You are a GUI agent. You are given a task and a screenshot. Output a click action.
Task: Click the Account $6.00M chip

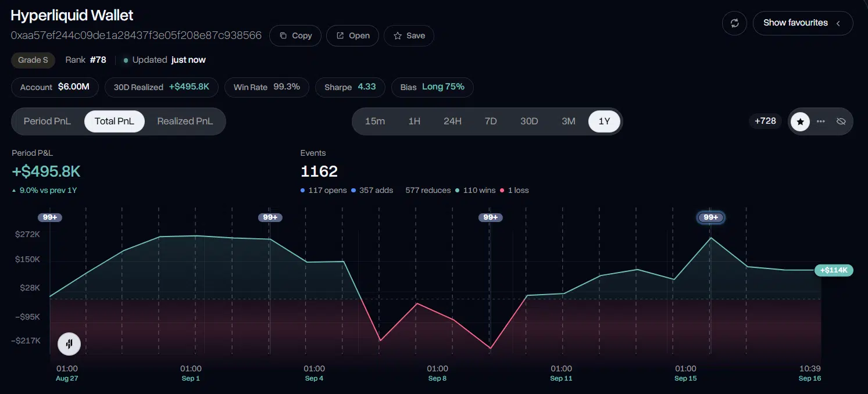55,87
